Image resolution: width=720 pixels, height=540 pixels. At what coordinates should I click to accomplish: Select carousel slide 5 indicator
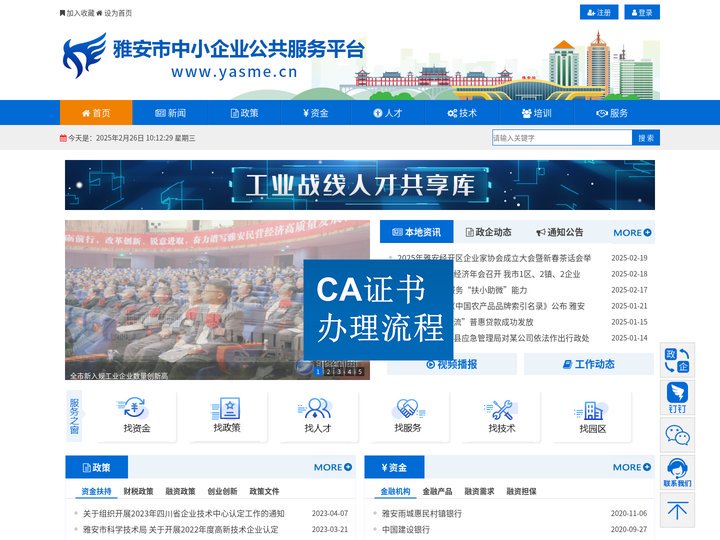(360, 371)
